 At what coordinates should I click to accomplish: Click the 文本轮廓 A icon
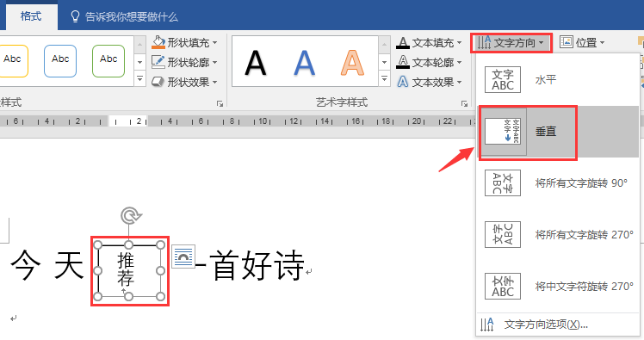(403, 62)
